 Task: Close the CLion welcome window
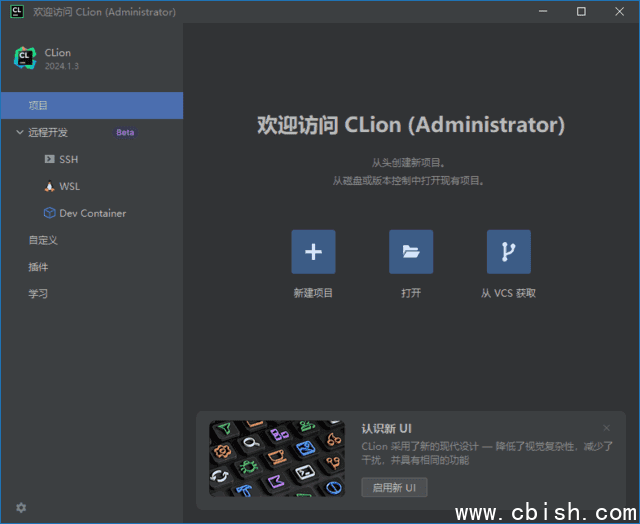619,11
